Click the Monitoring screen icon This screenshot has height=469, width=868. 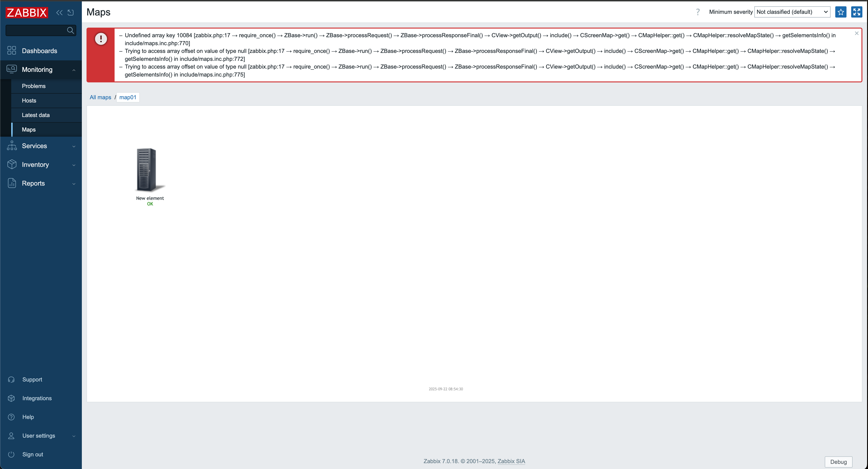[11, 69]
